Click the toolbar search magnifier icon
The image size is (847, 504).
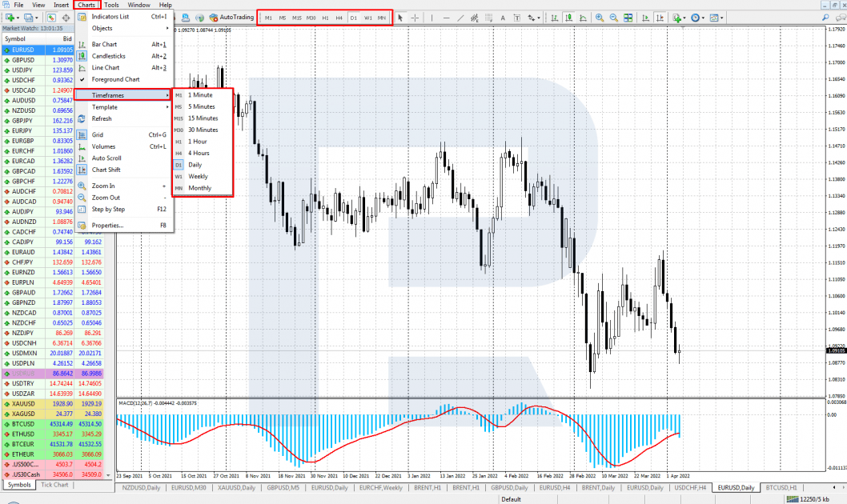coord(825,18)
